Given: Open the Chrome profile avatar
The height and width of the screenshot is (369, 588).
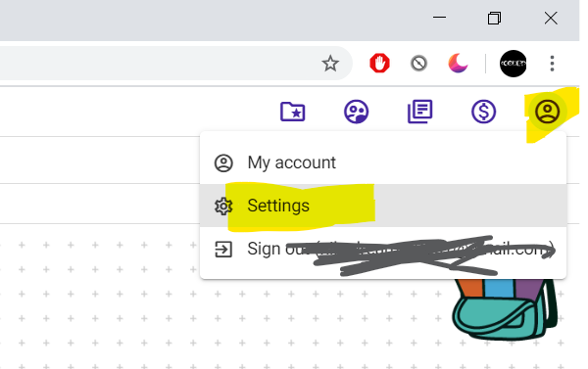Looking at the screenshot, I should tap(513, 64).
